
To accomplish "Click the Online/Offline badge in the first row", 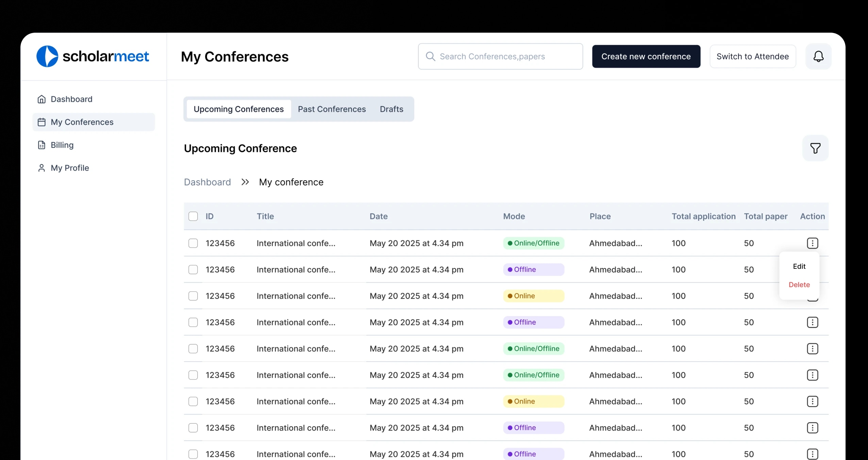I will [534, 243].
